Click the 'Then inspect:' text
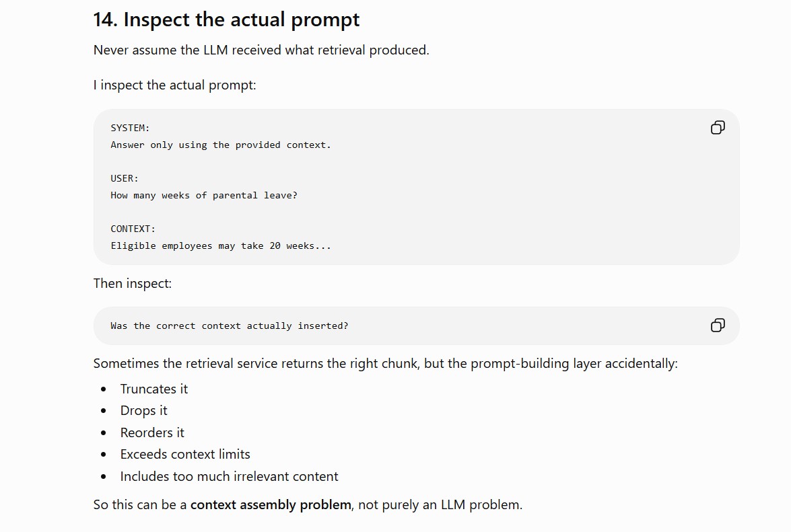The width and height of the screenshot is (791, 532). (132, 284)
